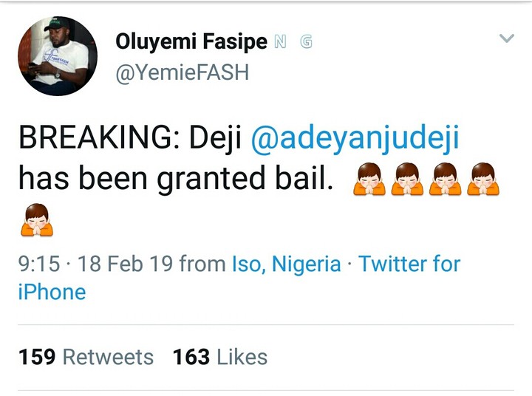
Task: Click the G badge beside the name
Action: click(x=305, y=42)
